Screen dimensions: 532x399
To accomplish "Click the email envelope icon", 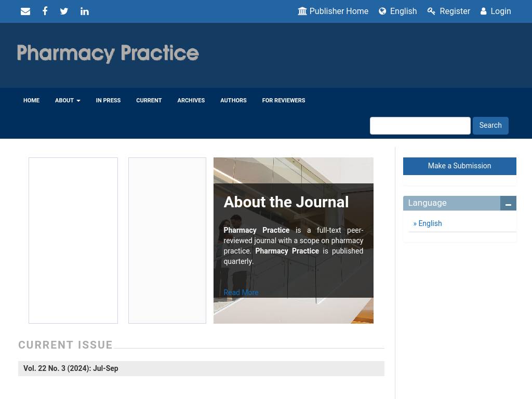I will point(25,11).
